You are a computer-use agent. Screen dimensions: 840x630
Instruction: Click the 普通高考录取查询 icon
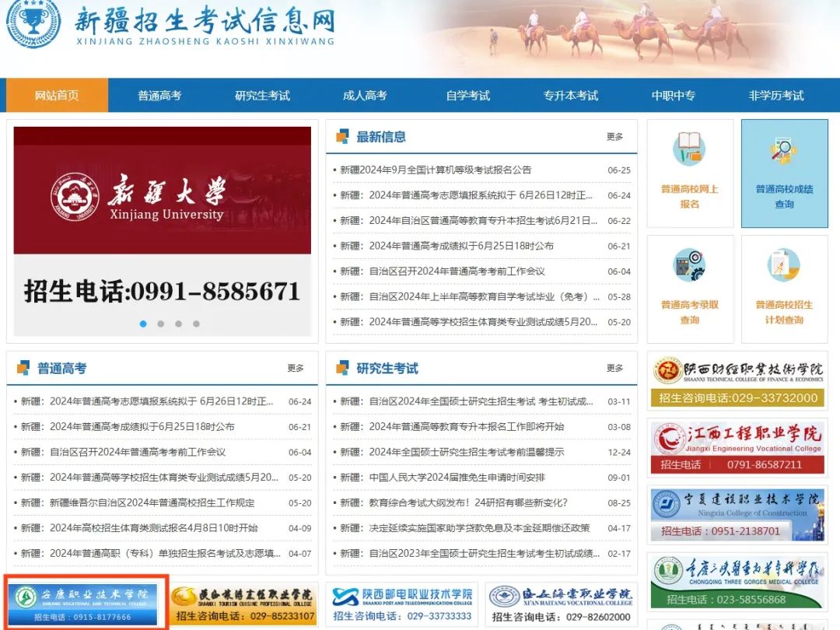point(689,265)
